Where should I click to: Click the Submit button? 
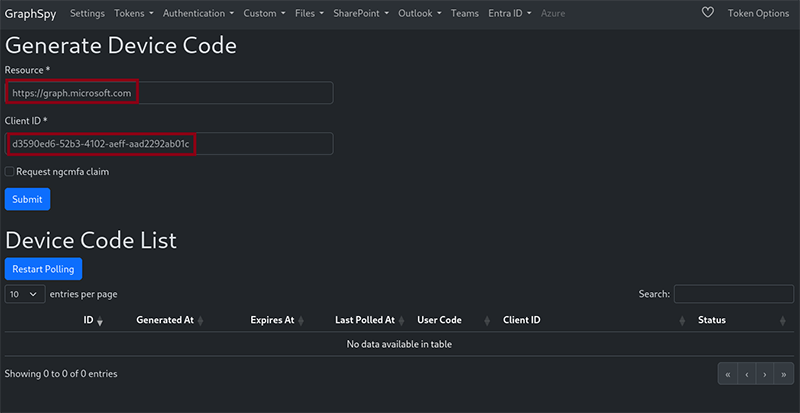[x=27, y=199]
